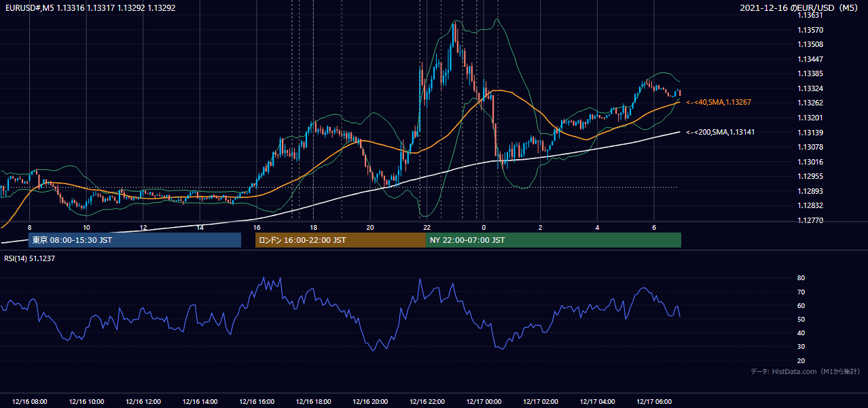Click hour label 22 below the price chart
The width and height of the screenshot is (868, 408).
[x=427, y=227]
